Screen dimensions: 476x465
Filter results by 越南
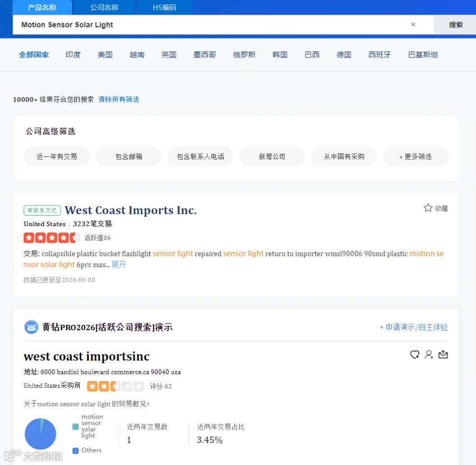click(137, 54)
